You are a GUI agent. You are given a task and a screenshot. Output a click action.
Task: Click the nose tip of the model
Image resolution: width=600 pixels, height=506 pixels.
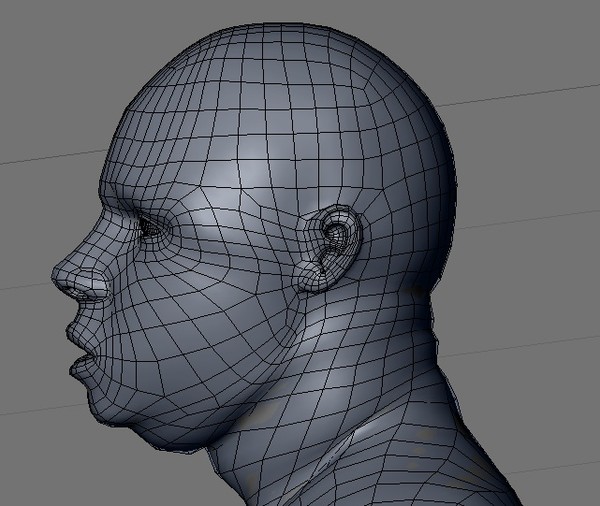coord(59,273)
